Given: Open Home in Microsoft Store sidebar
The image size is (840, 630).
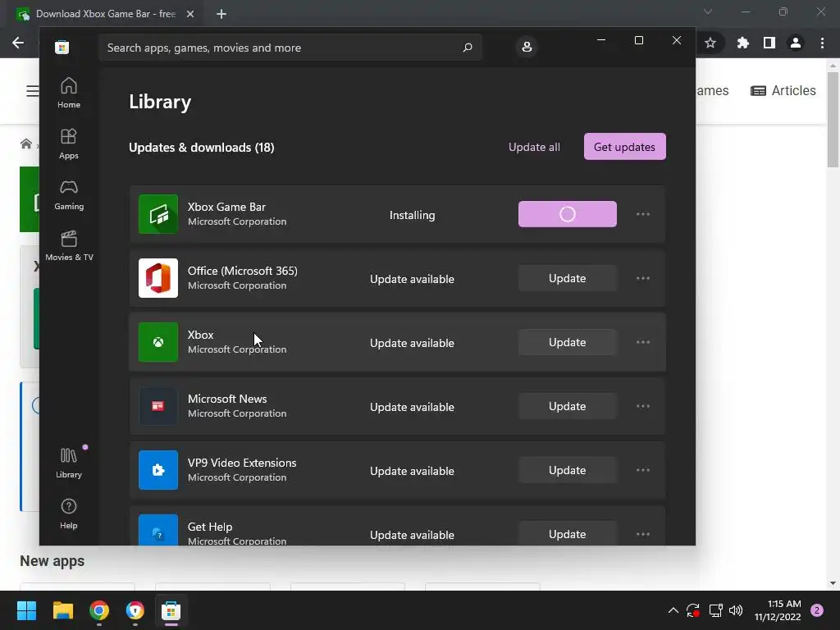Looking at the screenshot, I should click(x=69, y=93).
